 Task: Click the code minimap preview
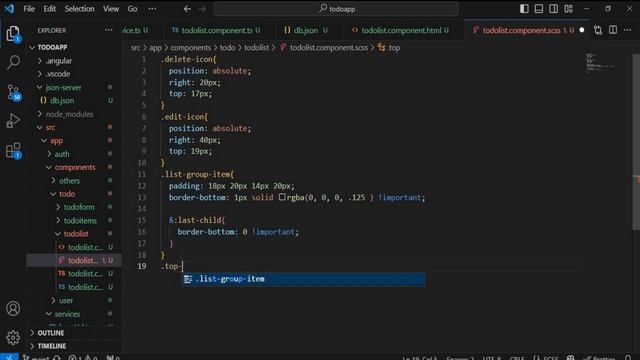(600, 62)
